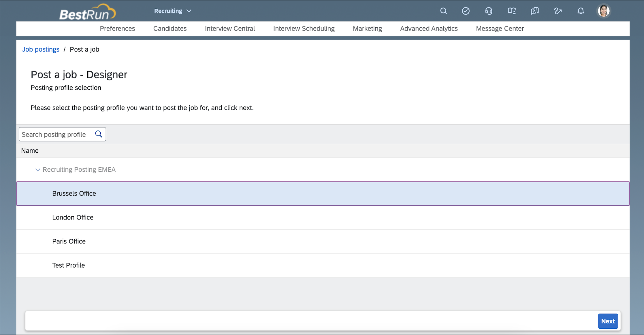Image resolution: width=644 pixels, height=335 pixels.
Task: Switch to Interview Central tab
Action: click(230, 29)
